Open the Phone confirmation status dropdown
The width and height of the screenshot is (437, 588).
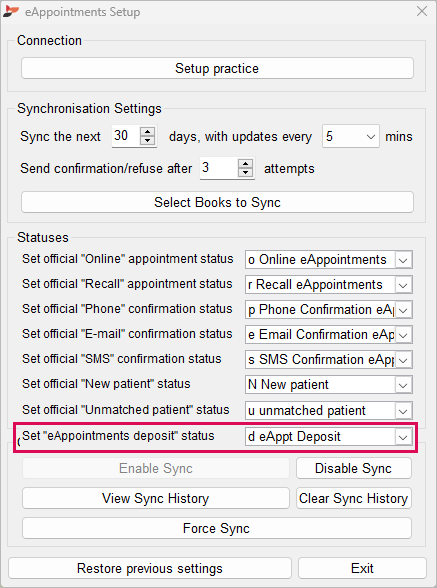pyautogui.click(x=403, y=310)
